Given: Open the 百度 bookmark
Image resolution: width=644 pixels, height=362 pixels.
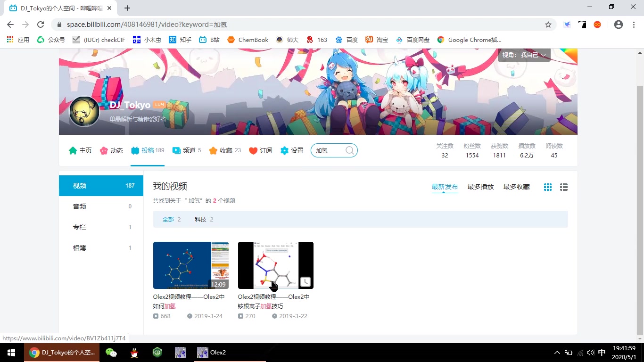Looking at the screenshot, I should click(347, 40).
